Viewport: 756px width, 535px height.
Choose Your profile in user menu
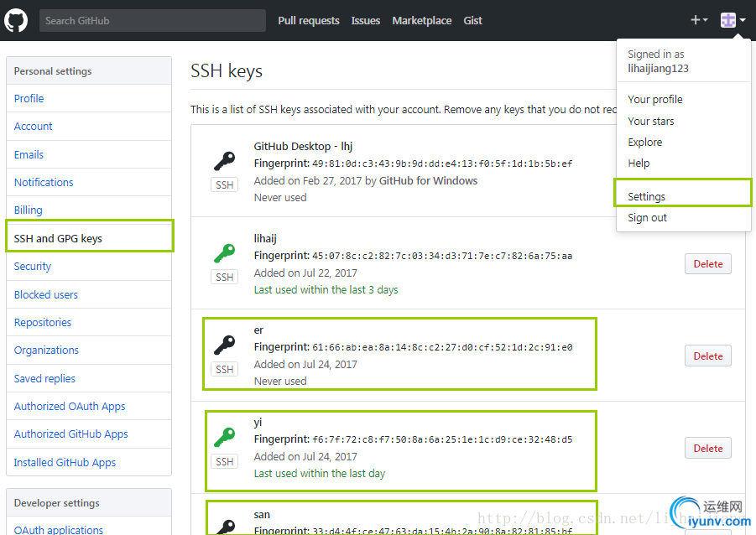[x=654, y=99]
